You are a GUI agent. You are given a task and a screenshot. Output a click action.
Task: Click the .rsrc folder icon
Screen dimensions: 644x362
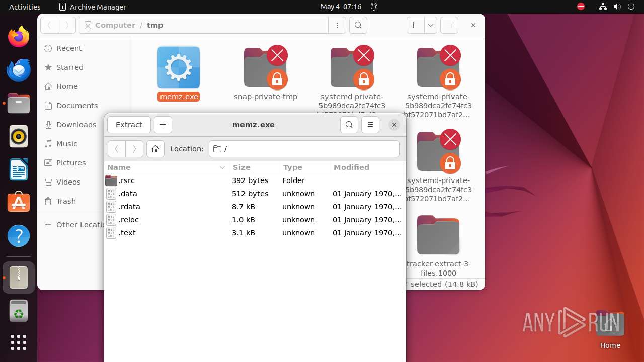click(111, 180)
